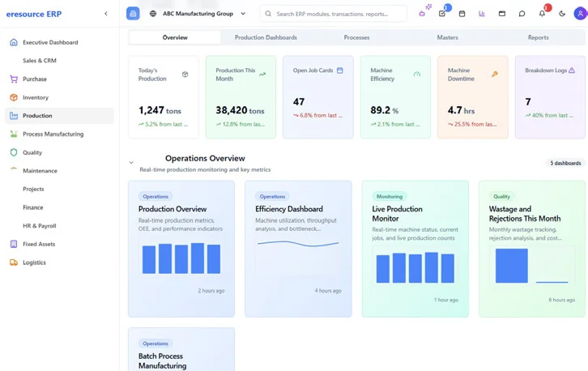The width and height of the screenshot is (588, 371).
Task: Open the notifications bell icon
Action: click(x=542, y=14)
